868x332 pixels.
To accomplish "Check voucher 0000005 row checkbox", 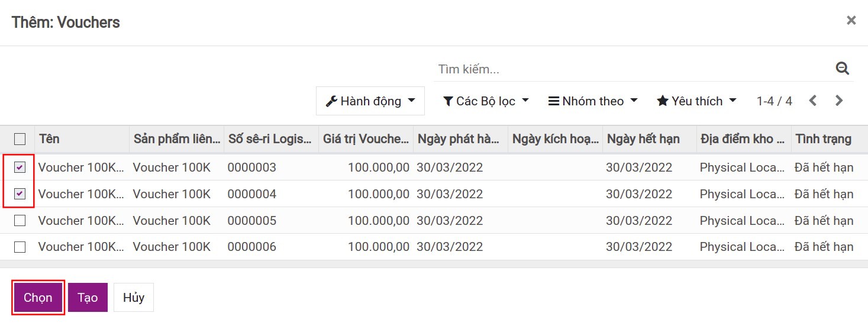I will pos(20,221).
